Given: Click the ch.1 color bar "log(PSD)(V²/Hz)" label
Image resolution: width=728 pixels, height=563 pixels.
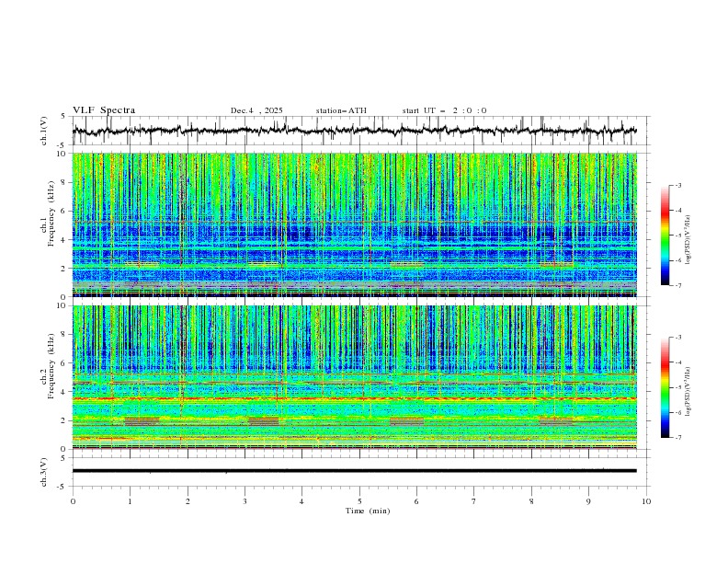Looking at the screenshot, I should [688, 240].
